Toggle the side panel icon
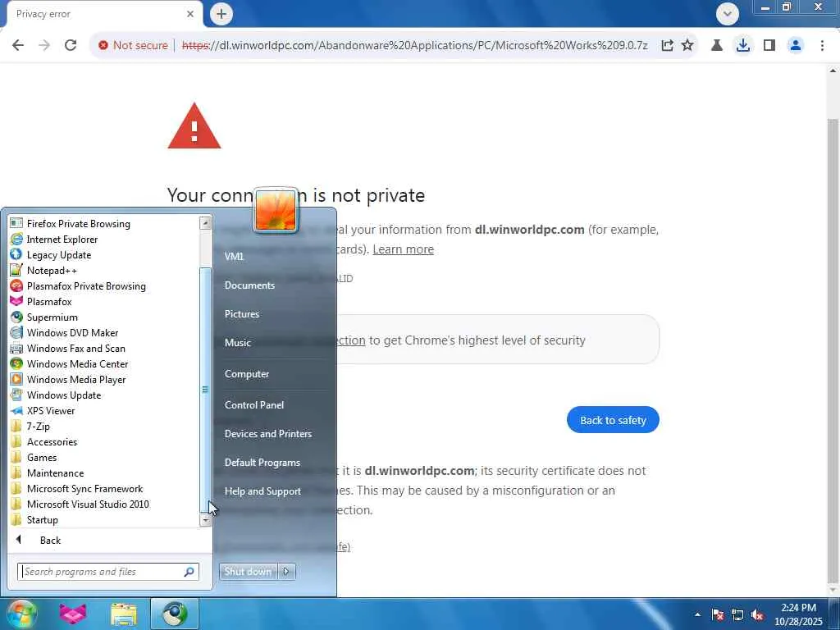Viewport: 840px width, 630px height. (769, 46)
